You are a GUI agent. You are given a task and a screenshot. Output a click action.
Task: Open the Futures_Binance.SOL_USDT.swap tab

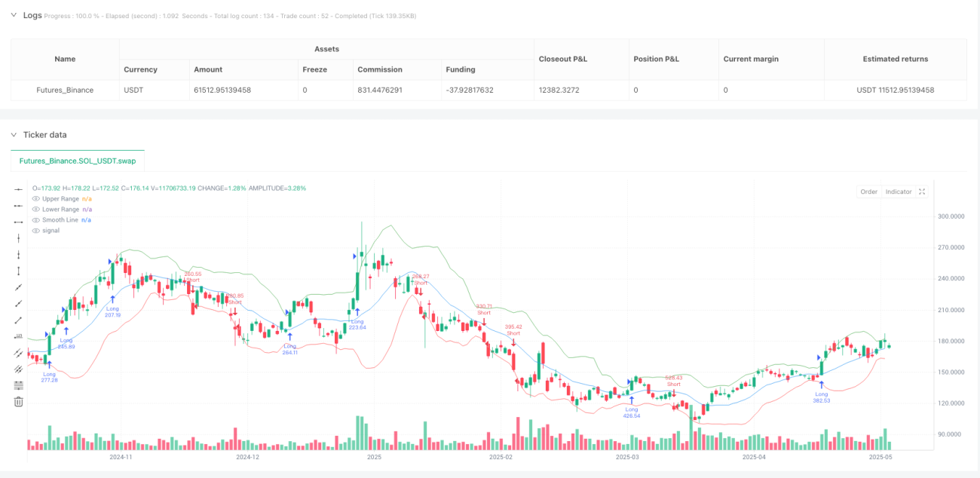pos(78,161)
